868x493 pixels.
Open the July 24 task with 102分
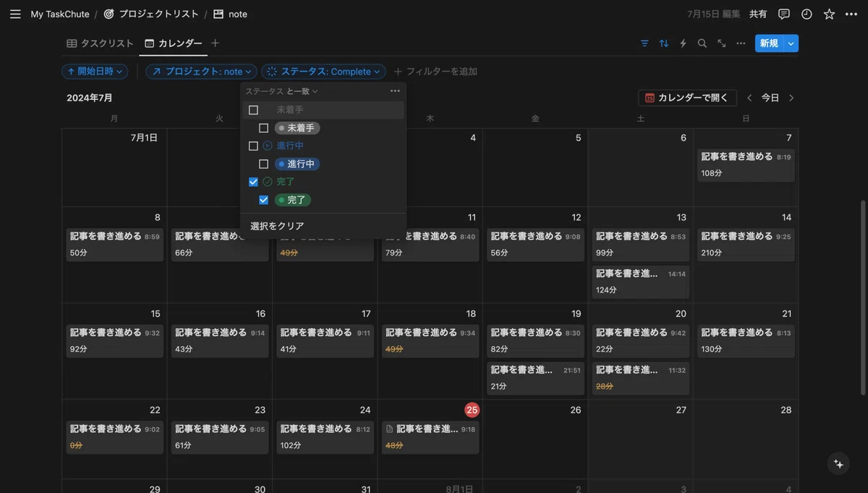tap(325, 437)
